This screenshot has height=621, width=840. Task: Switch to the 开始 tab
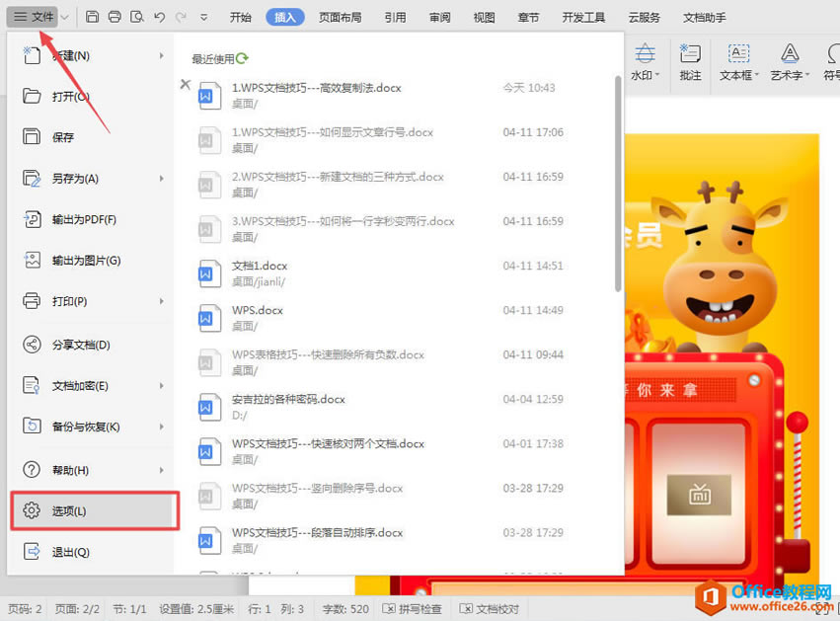241,17
